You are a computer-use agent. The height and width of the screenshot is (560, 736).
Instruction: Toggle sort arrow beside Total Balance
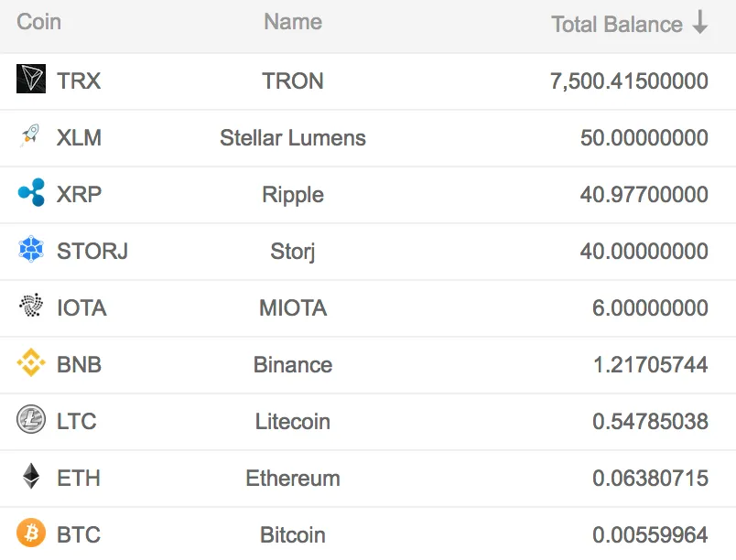[700, 23]
